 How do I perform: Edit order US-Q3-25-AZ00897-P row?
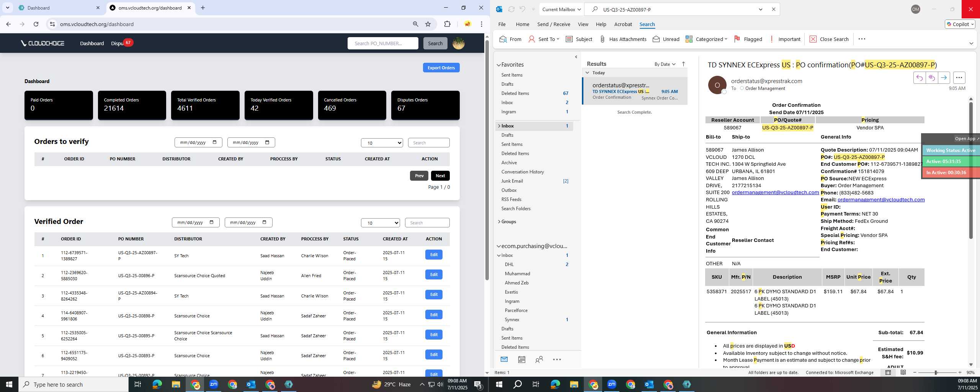(433, 255)
